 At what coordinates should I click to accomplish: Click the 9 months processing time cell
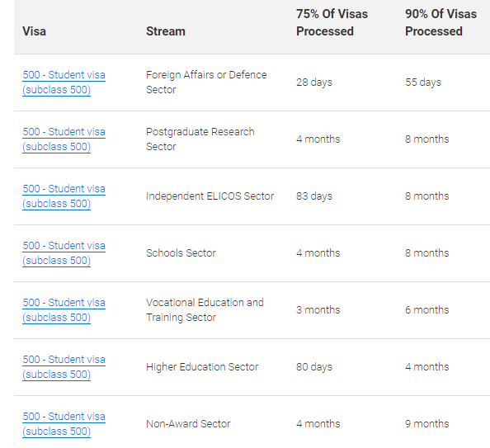click(x=426, y=423)
